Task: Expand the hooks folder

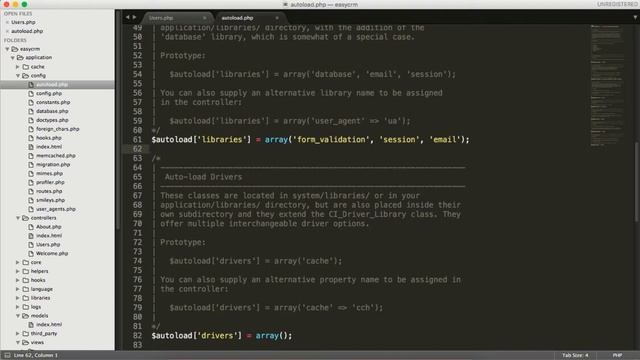Action: (x=18, y=280)
